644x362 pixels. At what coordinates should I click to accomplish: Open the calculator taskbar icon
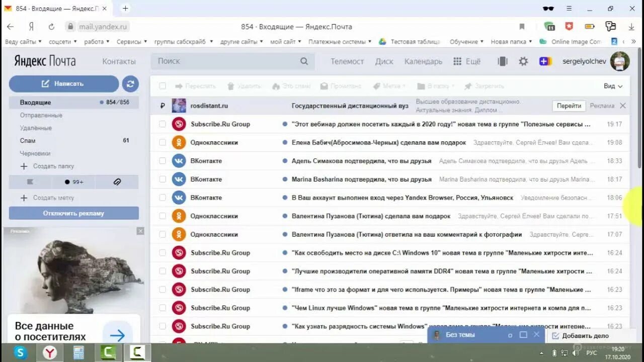(x=79, y=352)
